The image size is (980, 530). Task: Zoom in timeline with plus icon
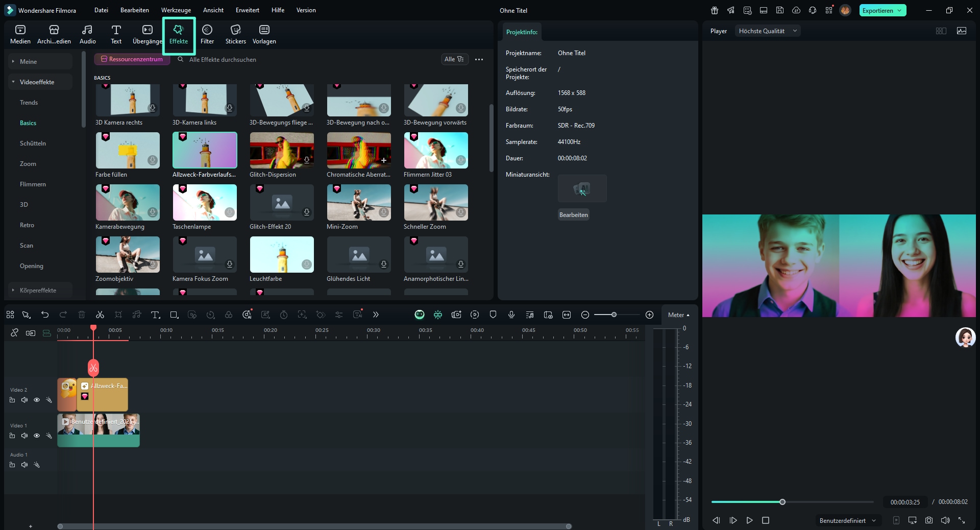coord(650,315)
